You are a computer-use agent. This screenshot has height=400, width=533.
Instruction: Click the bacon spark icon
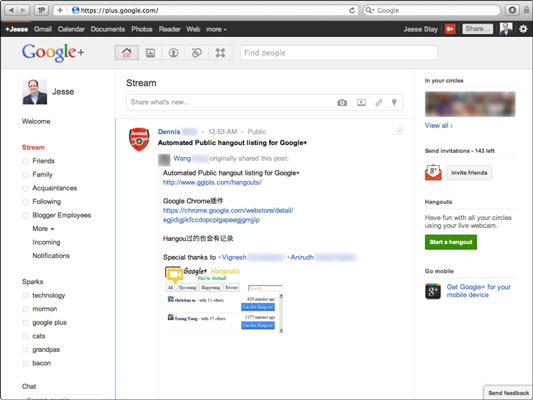pos(25,363)
